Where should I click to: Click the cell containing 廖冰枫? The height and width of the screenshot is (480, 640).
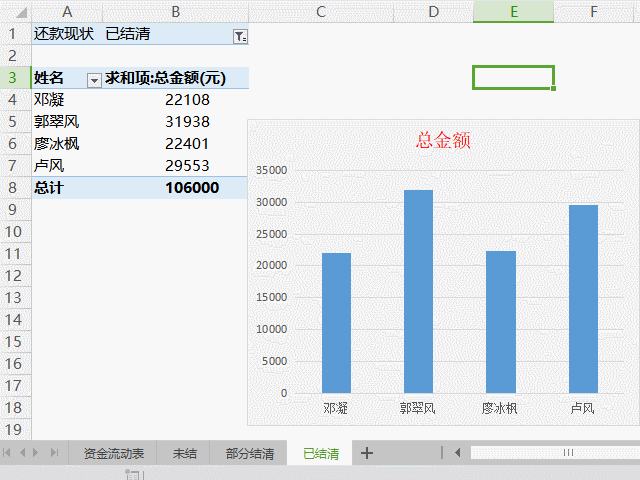(67, 144)
